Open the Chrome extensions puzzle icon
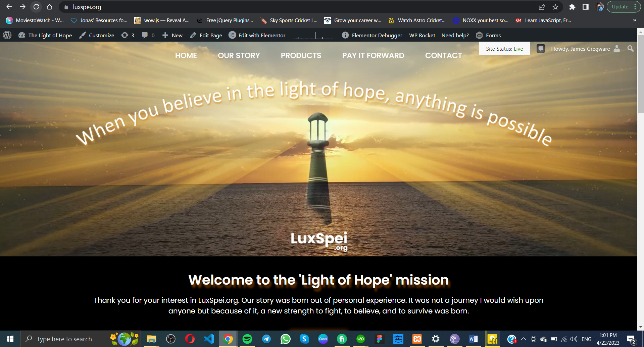Viewport: 644px width, 347px height. (x=572, y=7)
